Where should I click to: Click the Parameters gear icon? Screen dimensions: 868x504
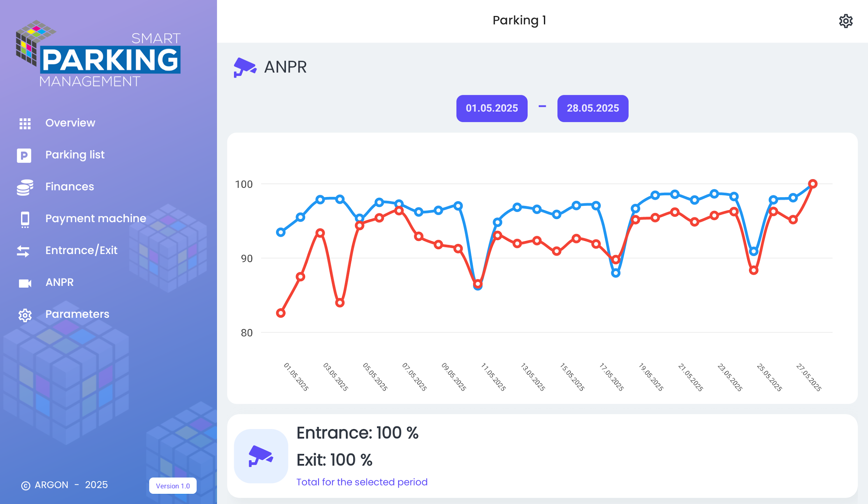pyautogui.click(x=25, y=315)
